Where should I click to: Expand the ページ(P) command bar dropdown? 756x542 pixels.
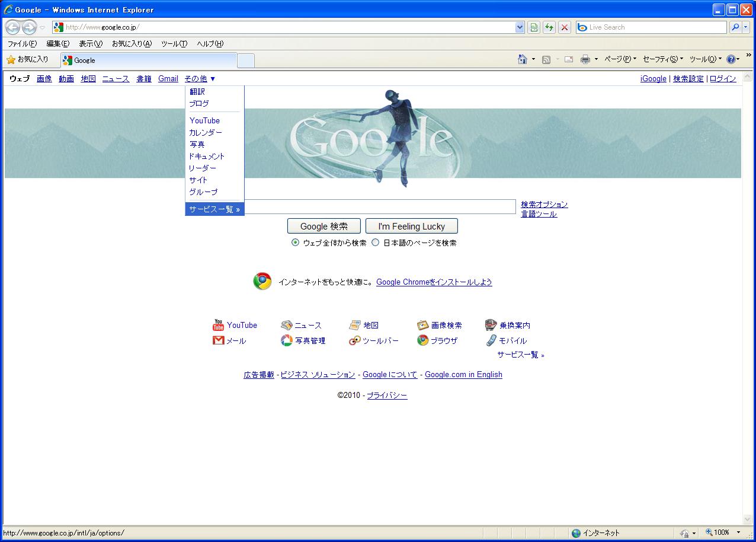[620, 59]
